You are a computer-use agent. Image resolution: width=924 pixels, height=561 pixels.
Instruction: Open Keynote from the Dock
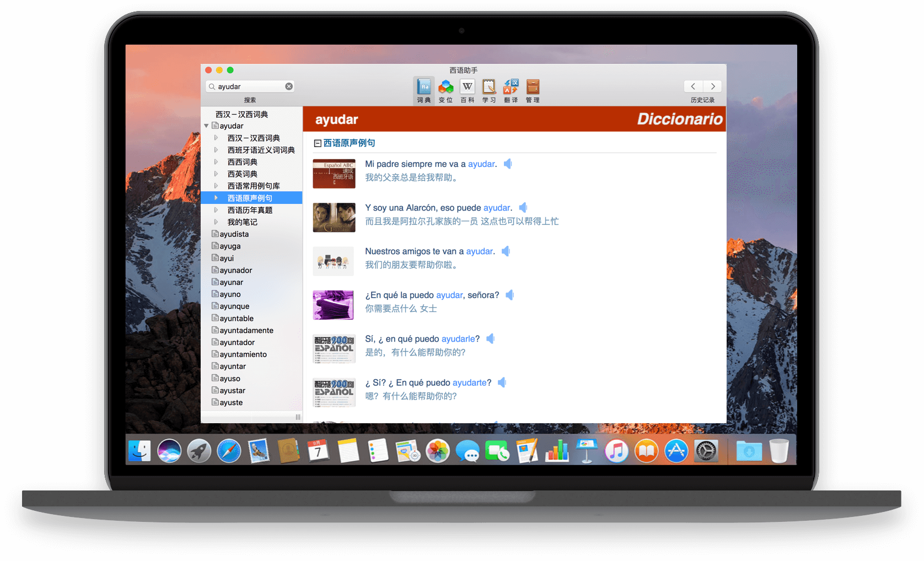[587, 451]
